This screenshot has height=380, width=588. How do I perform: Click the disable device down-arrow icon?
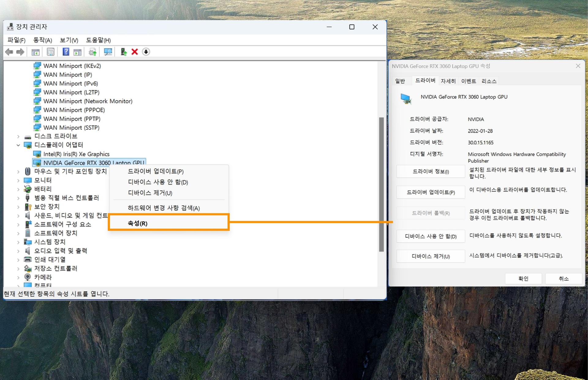coord(146,52)
